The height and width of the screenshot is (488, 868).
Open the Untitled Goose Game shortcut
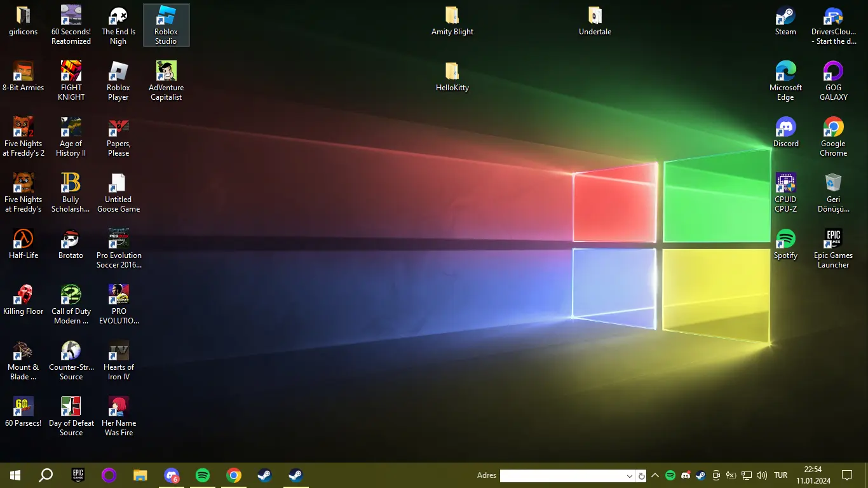click(x=118, y=193)
